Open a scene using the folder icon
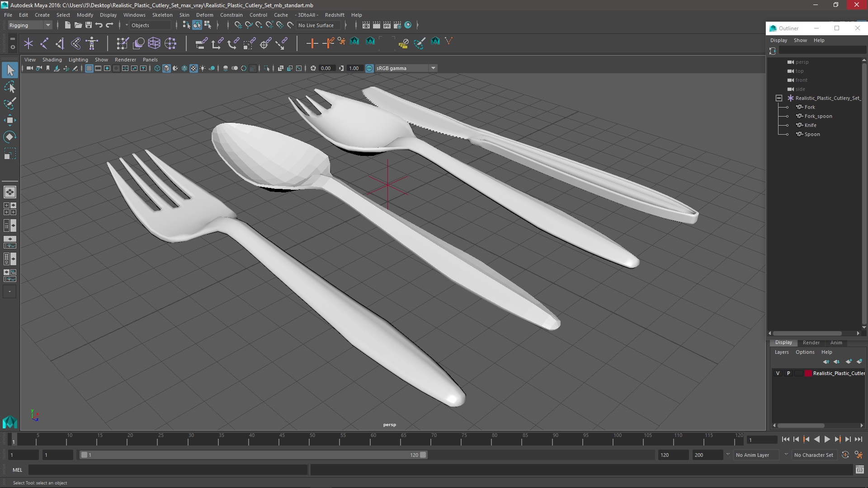The height and width of the screenshot is (488, 868). [78, 25]
